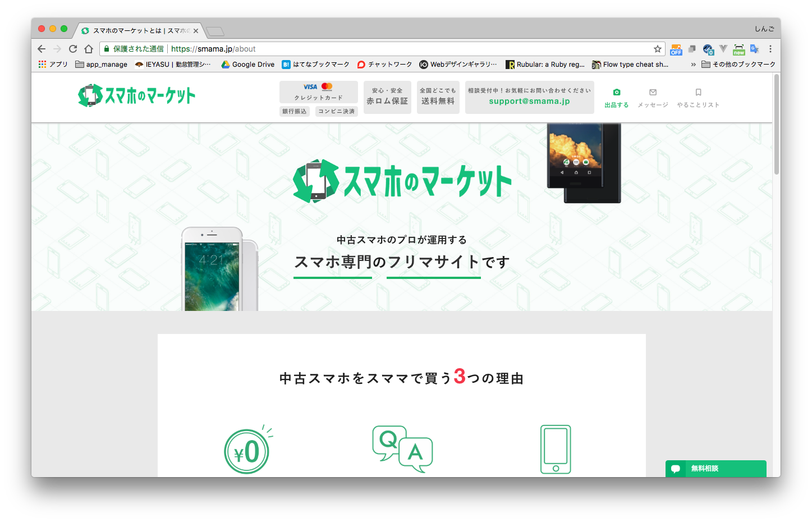This screenshot has width=812, height=522.
Task: Click the support@smama.jp email link
Action: pyautogui.click(x=529, y=102)
